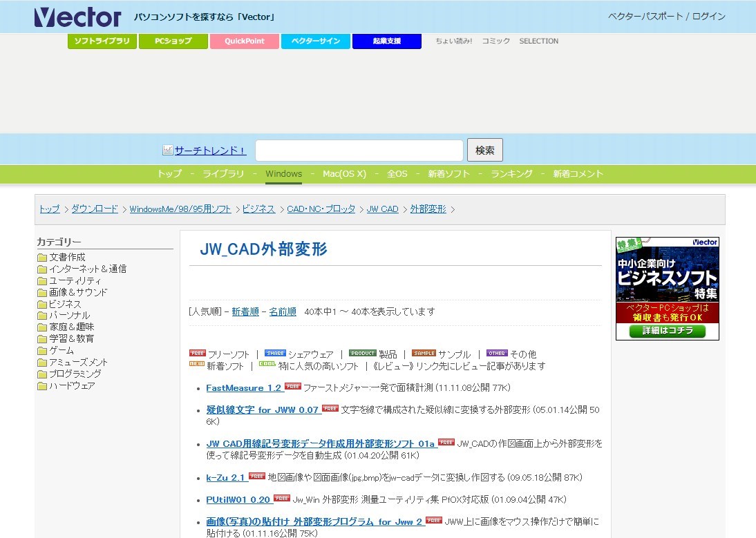The height and width of the screenshot is (538, 756).
Task: Select 新着コメント in the green menu
Action: click(578, 174)
